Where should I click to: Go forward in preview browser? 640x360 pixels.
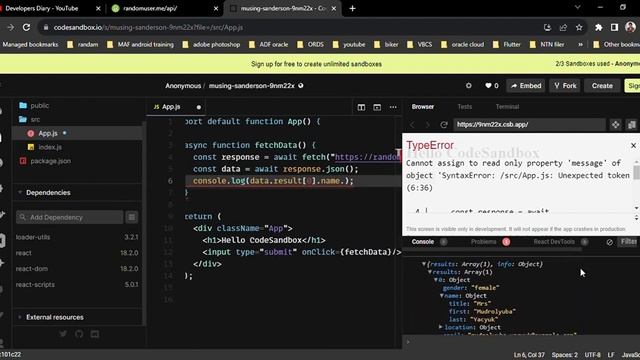[427, 124]
